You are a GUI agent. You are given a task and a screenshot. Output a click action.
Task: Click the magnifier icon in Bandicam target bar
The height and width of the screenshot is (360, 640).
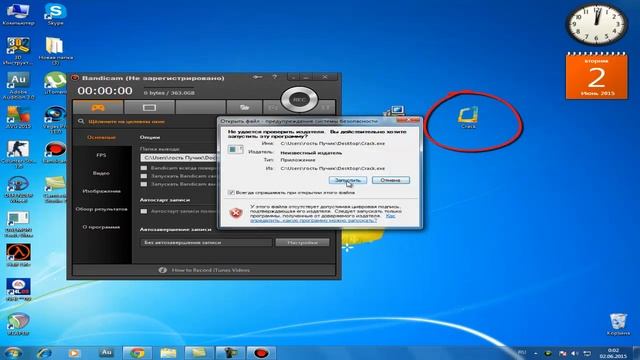click(x=81, y=121)
